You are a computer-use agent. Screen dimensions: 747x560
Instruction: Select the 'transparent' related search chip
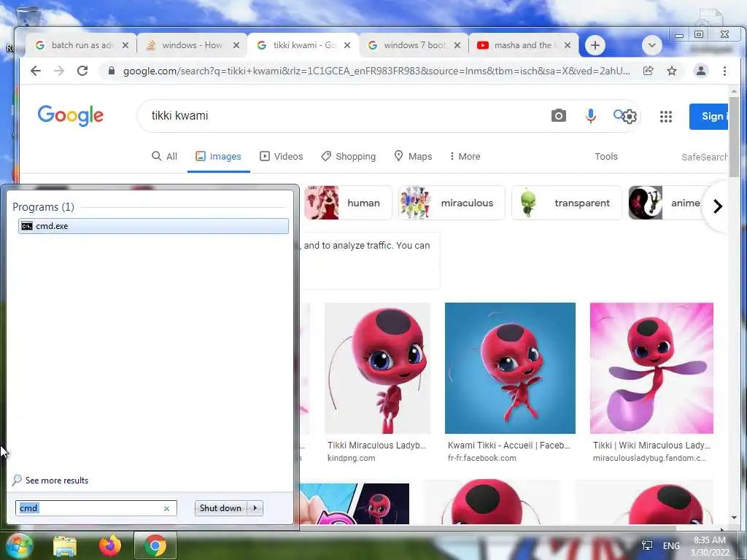pyautogui.click(x=566, y=203)
